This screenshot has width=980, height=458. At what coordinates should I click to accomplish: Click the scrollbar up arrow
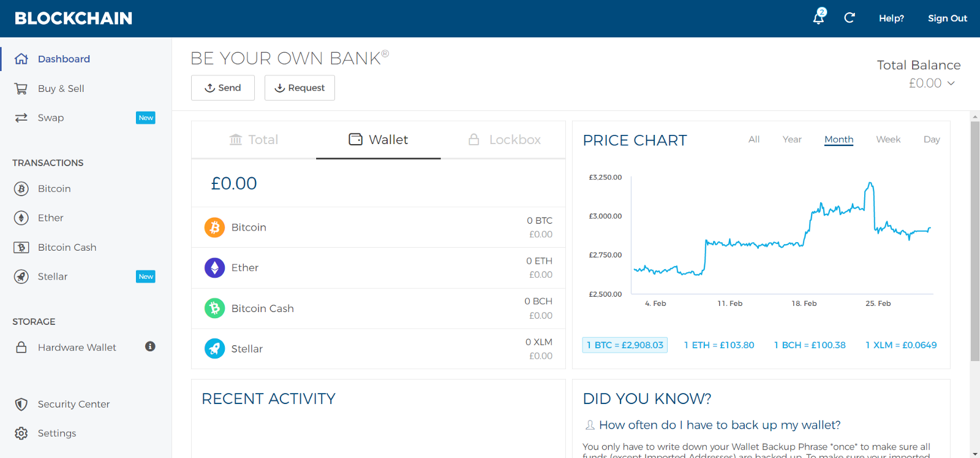(x=975, y=116)
